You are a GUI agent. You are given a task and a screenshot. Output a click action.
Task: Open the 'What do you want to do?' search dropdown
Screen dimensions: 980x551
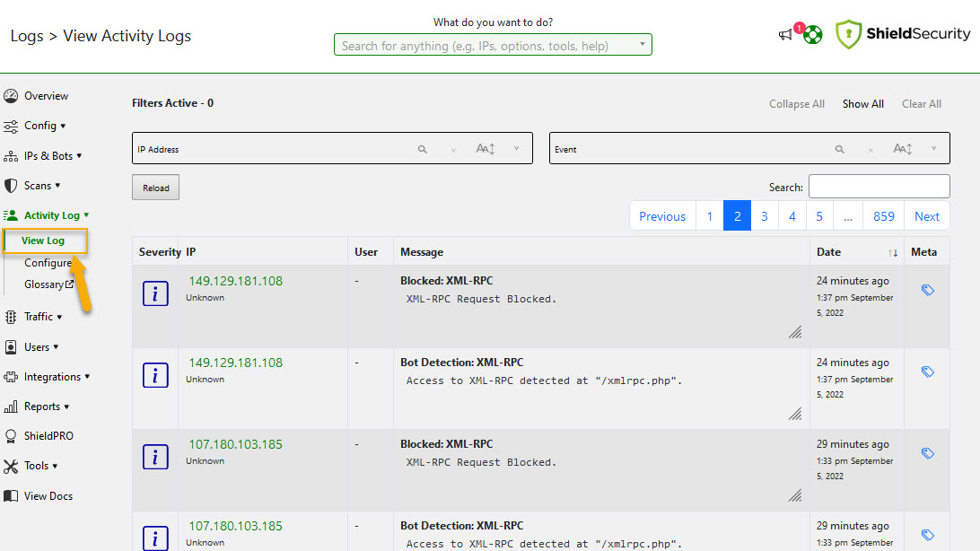tap(643, 44)
